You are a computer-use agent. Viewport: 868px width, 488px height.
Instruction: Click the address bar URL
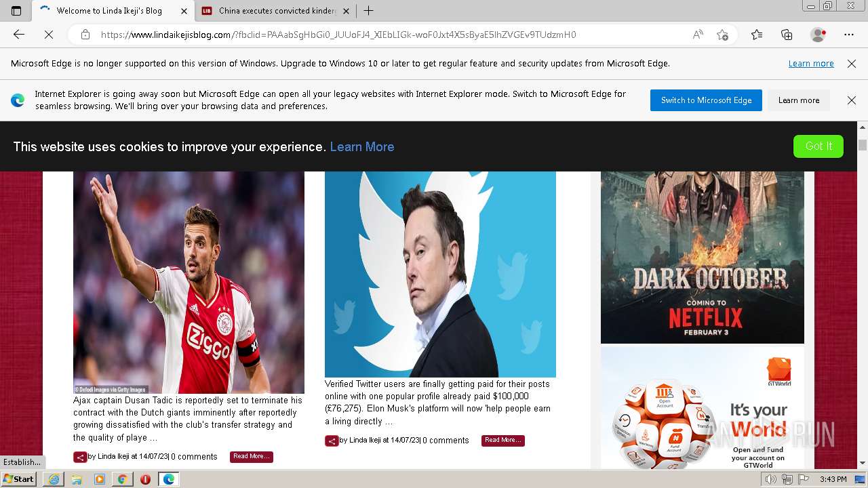tap(338, 35)
